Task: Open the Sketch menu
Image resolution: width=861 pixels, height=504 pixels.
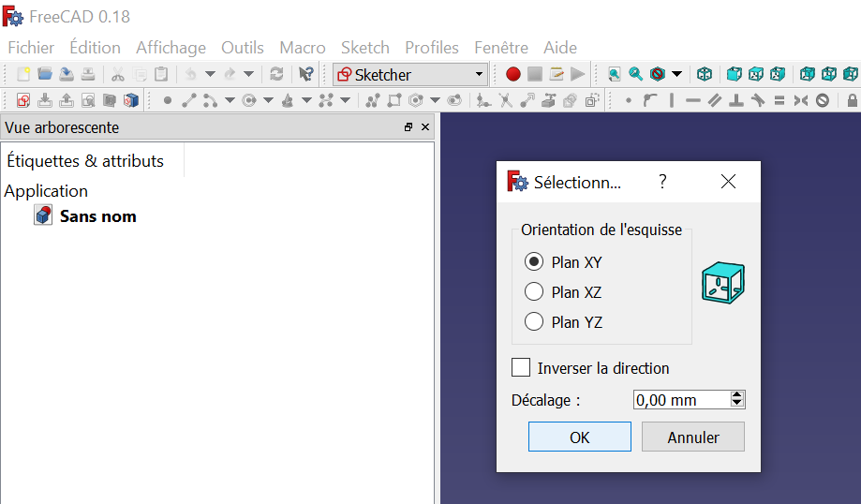Action: click(x=365, y=48)
